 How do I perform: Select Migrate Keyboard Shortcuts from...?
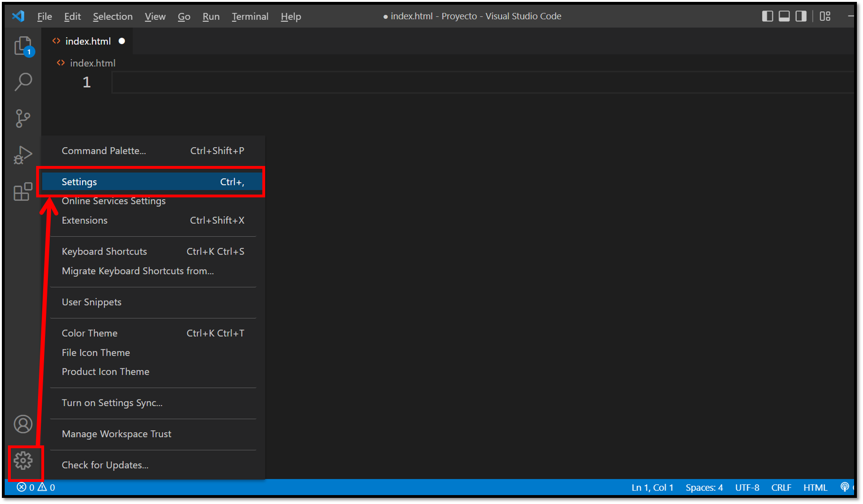click(x=153, y=271)
